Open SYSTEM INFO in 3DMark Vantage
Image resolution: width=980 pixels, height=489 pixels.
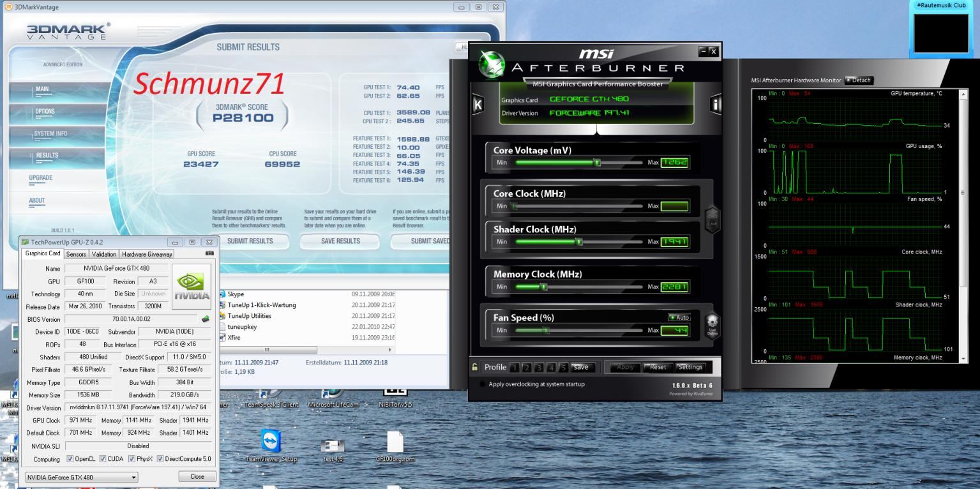click(56, 135)
